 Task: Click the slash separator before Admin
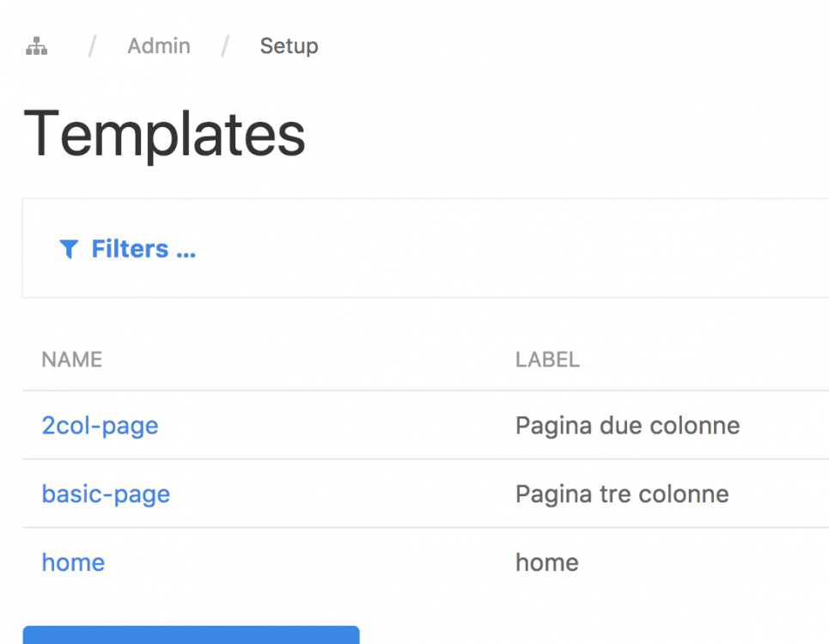tap(92, 46)
